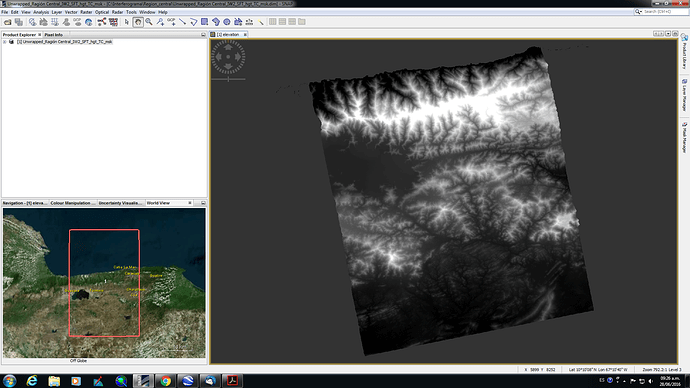Select the zoom magnifier tool

click(149, 22)
